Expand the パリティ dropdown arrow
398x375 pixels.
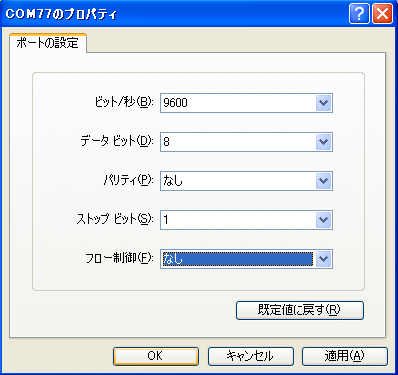[x=323, y=181]
